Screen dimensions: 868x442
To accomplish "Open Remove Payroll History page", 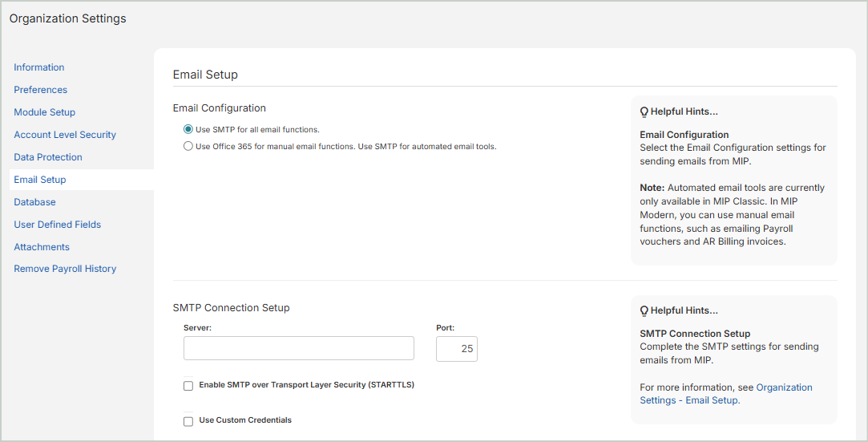I will [x=65, y=269].
